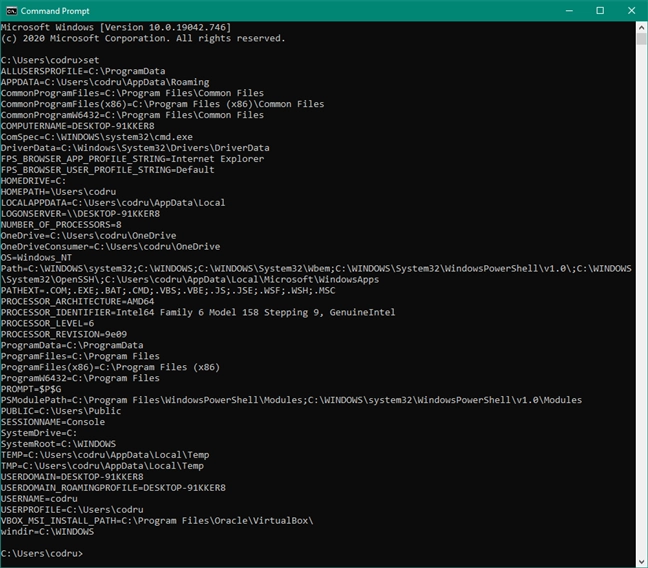Click the PUBLIC=C:\Users\Public line
The width and height of the screenshot is (648, 568).
[x=61, y=411]
